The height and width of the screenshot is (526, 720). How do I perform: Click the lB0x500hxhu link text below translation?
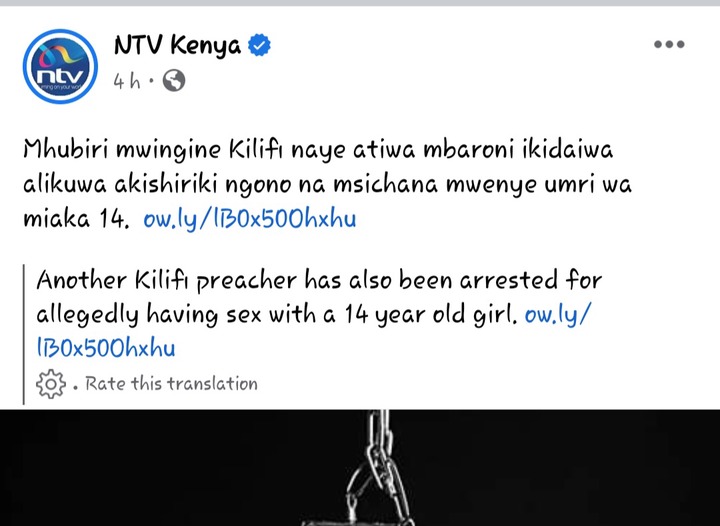[106, 348]
